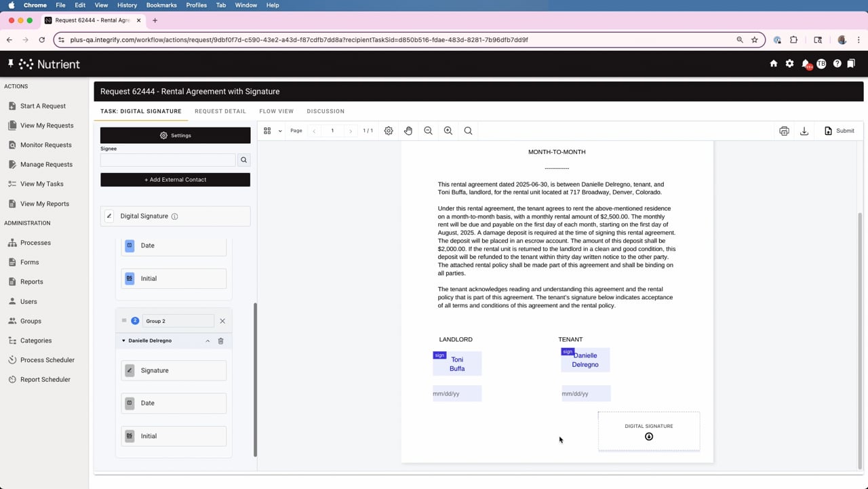Click the page number field
Image resolution: width=868 pixels, height=489 pixels.
coord(332,131)
